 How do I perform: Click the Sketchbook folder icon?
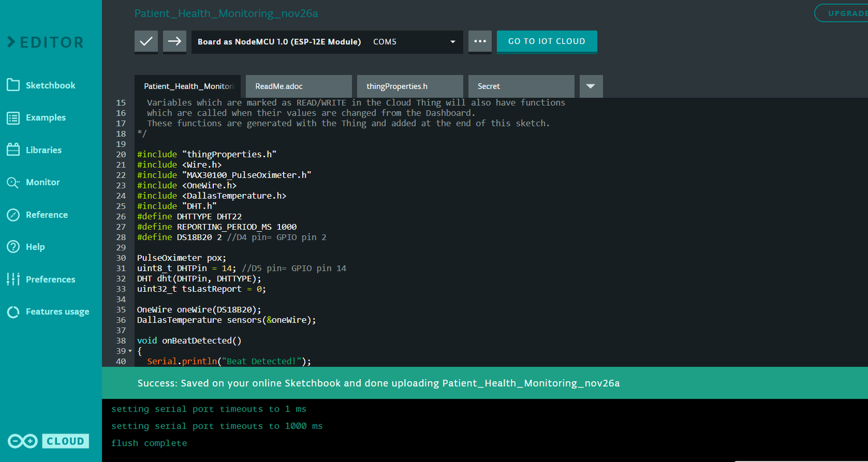click(13, 85)
